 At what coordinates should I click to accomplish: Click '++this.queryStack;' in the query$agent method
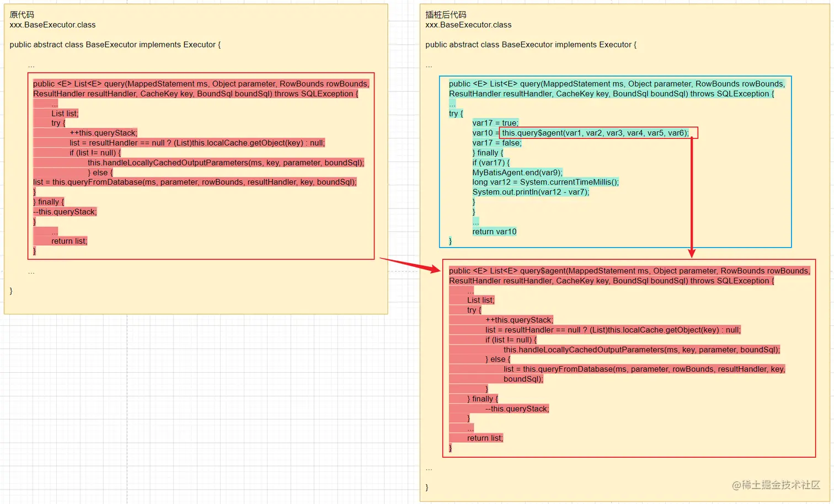pyautogui.click(x=519, y=320)
